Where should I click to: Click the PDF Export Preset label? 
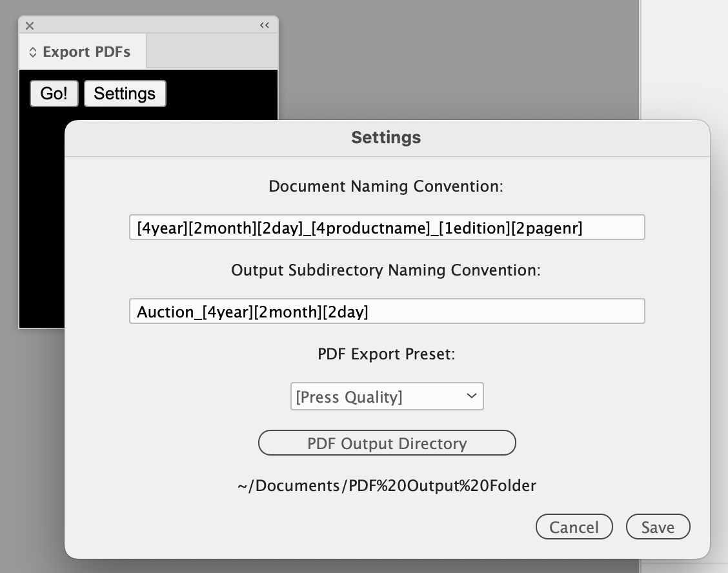pyautogui.click(x=386, y=354)
